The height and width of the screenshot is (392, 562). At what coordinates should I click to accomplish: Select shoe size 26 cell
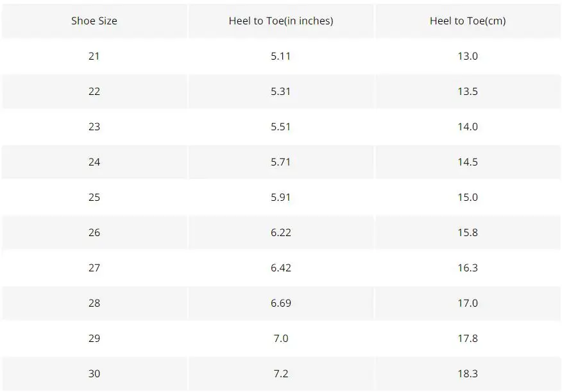[94, 232]
